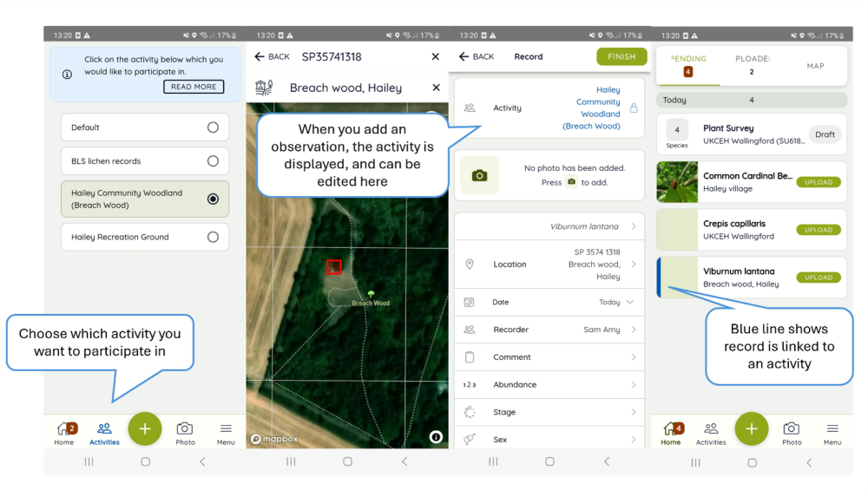Tap green plus button in first screen
Viewport: 868px width, 490px height.
click(144, 428)
